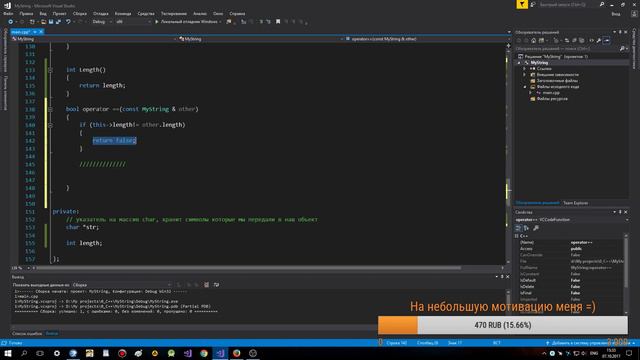Viewport: 640px width, 360px height.
Task: Open the Сборка menu
Action: 80,13
